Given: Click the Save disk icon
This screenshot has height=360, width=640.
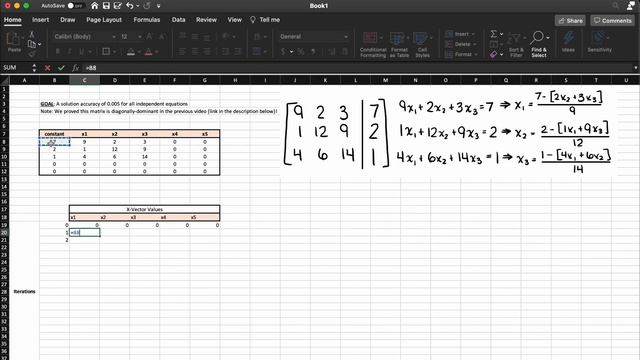Looking at the screenshot, I should coord(106,6).
